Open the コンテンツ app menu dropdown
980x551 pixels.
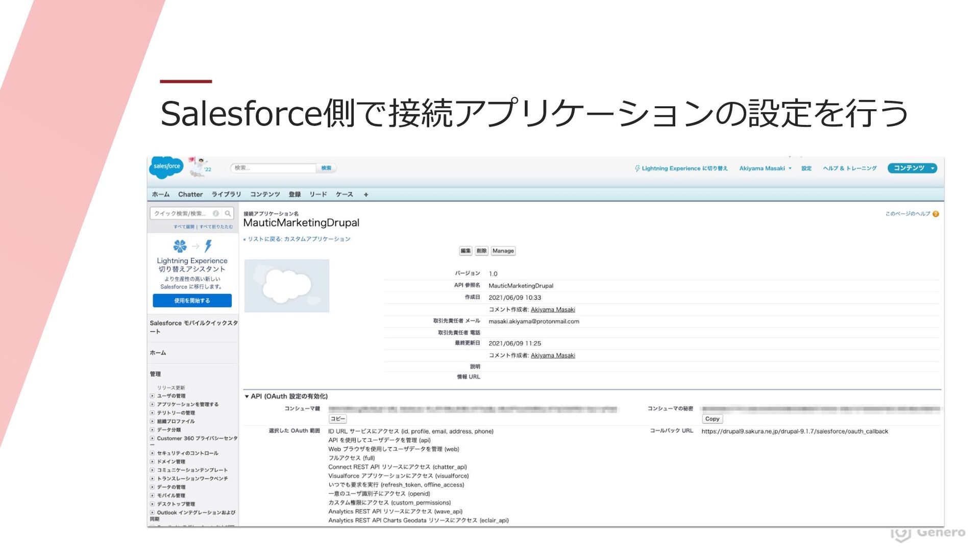click(x=912, y=168)
